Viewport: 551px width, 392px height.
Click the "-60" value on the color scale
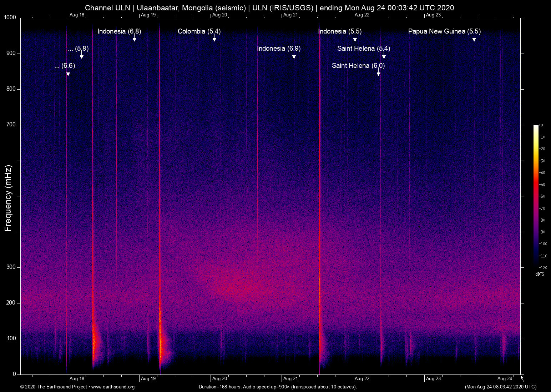click(542, 196)
